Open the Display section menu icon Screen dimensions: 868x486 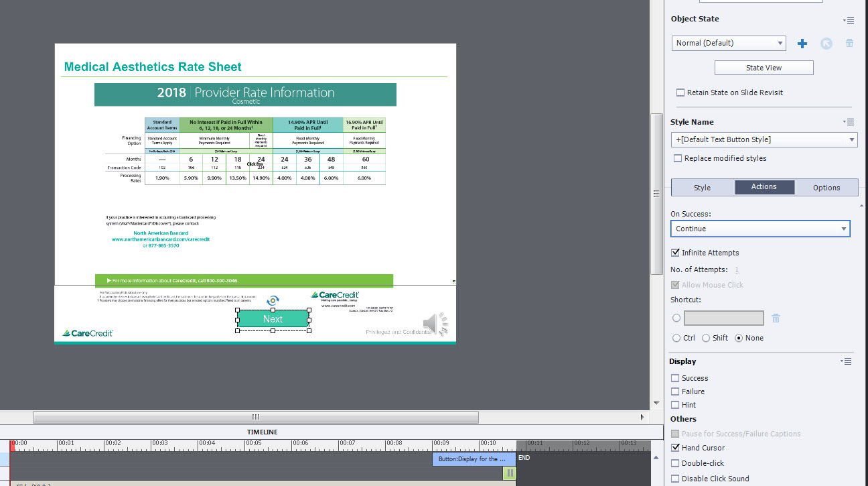pyautogui.click(x=847, y=361)
